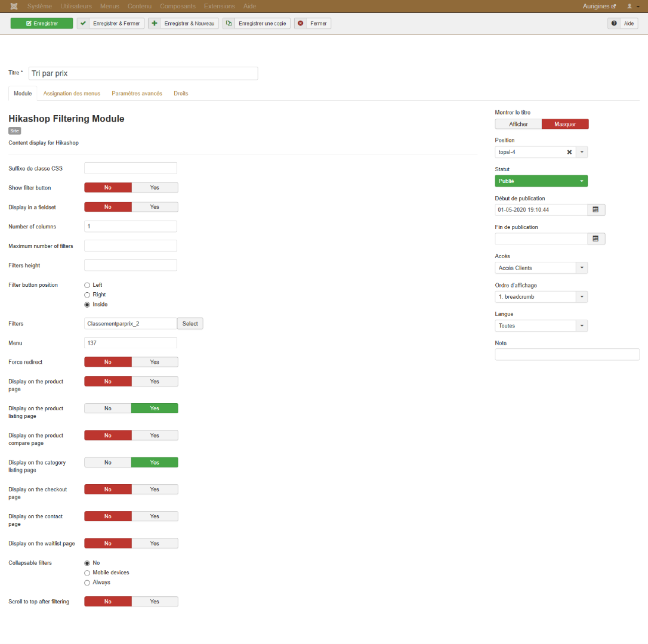Viewport: 648px width, 644px height.
Task: Select No for Collapsable filters
Action: 87,563
